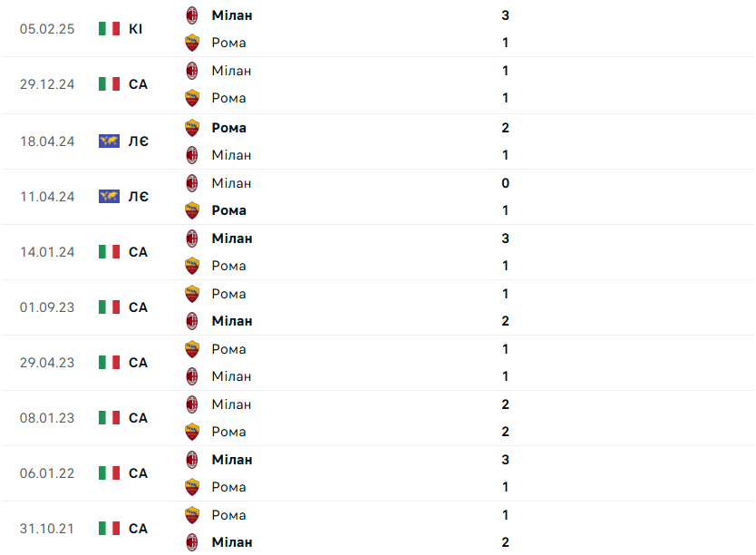Select the ЛЄ competition label on 18.04.24
The width and height of the screenshot is (756, 555).
click(139, 141)
